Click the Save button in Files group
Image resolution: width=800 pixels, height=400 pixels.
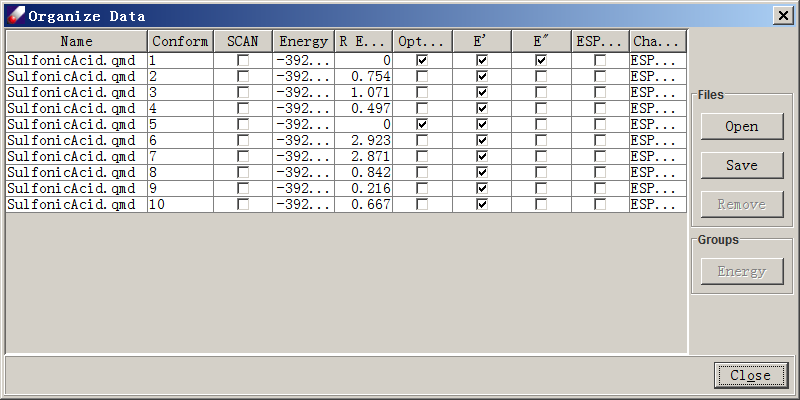tap(741, 165)
